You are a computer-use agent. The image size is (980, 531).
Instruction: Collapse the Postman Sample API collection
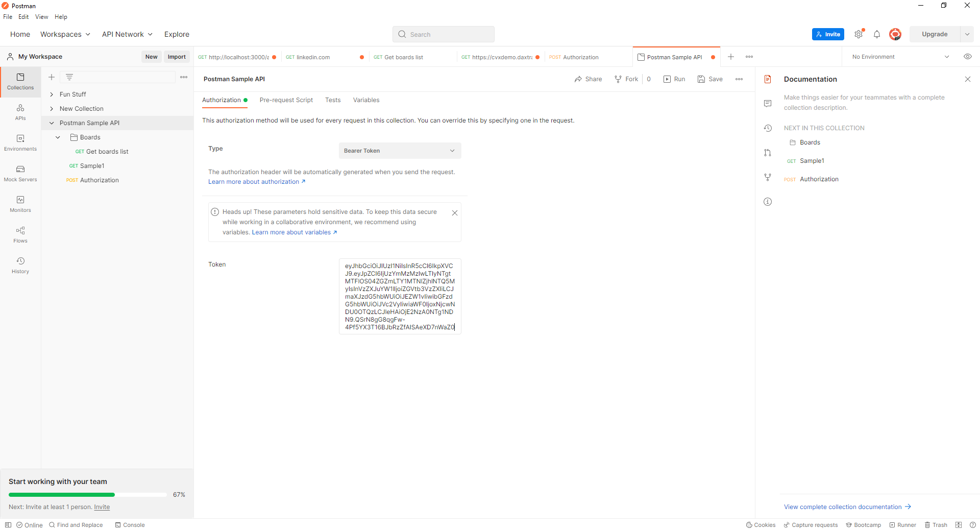pyautogui.click(x=52, y=123)
